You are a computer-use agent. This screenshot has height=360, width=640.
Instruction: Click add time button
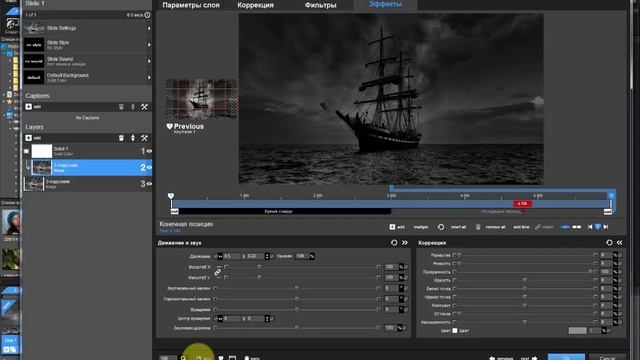pyautogui.click(x=521, y=227)
